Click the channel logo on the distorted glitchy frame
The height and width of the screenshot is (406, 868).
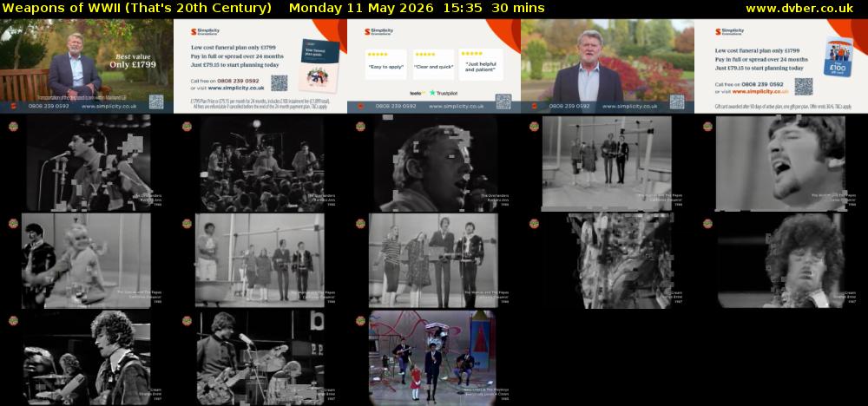[534, 224]
